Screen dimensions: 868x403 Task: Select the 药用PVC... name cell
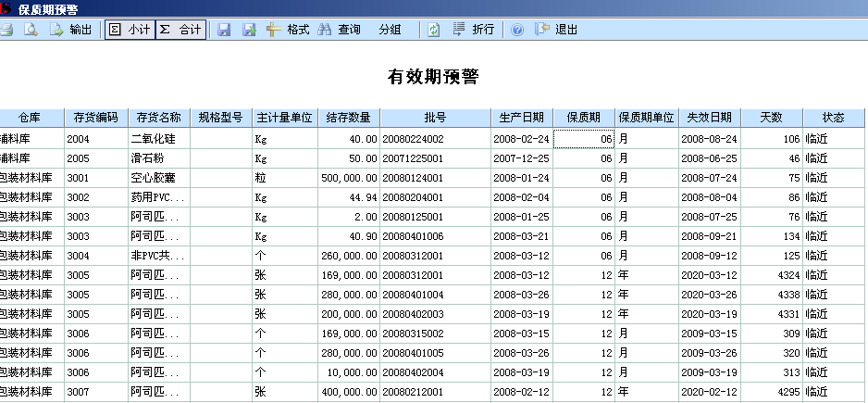tap(159, 197)
